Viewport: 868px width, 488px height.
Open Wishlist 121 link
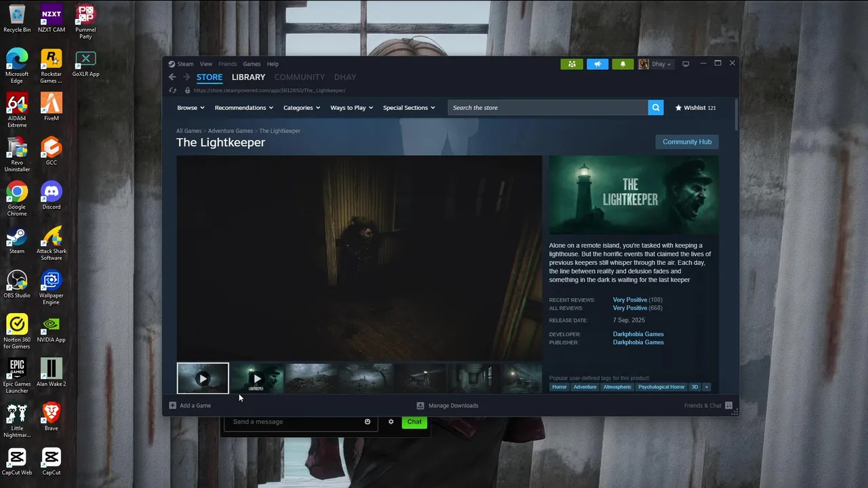click(696, 108)
